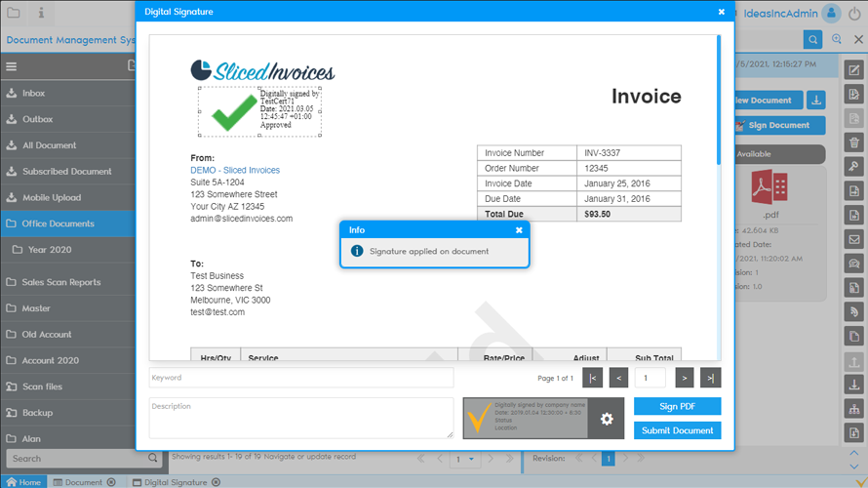868x488 pixels.
Task: Open Mobile Upload in sidebar
Action: [67, 197]
